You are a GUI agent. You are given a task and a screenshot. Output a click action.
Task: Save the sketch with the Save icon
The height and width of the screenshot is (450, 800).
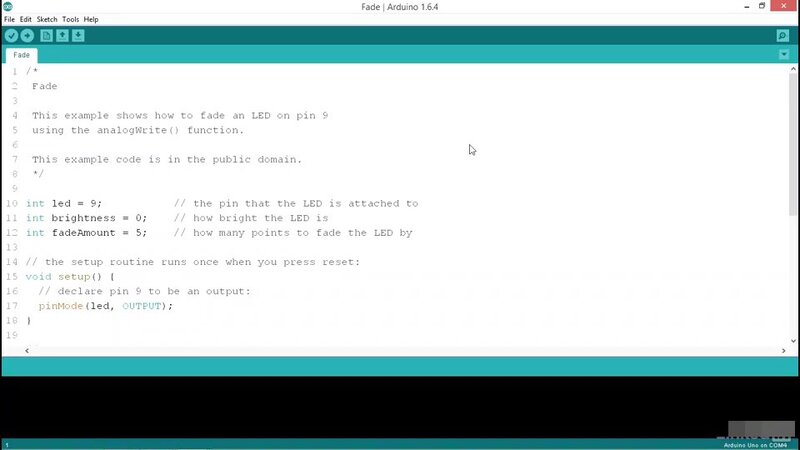point(78,36)
